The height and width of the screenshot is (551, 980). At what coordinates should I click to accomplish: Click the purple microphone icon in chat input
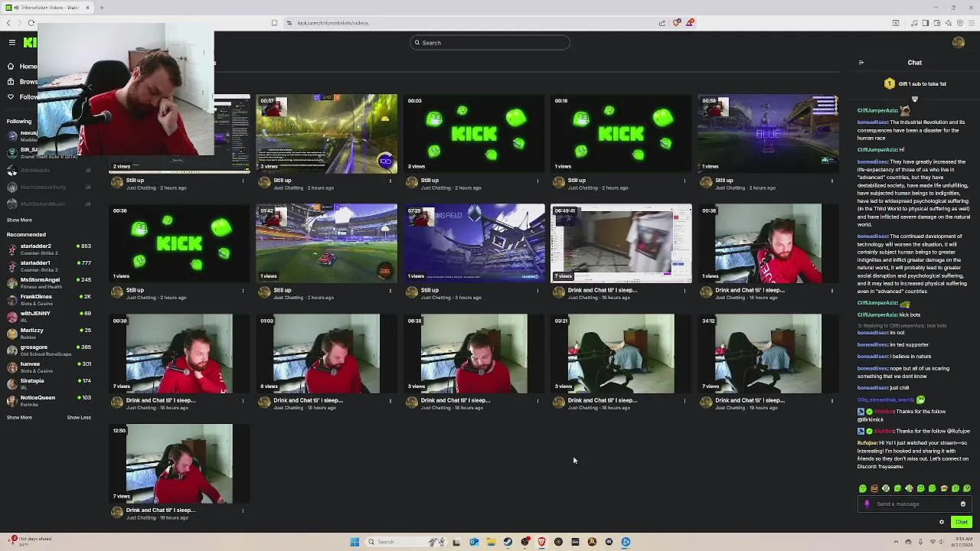(x=867, y=504)
